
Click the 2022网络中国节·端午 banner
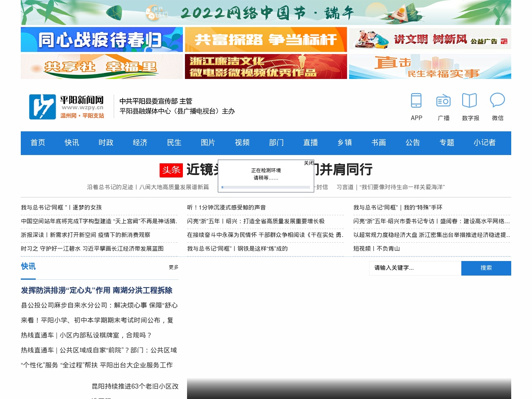266,12
